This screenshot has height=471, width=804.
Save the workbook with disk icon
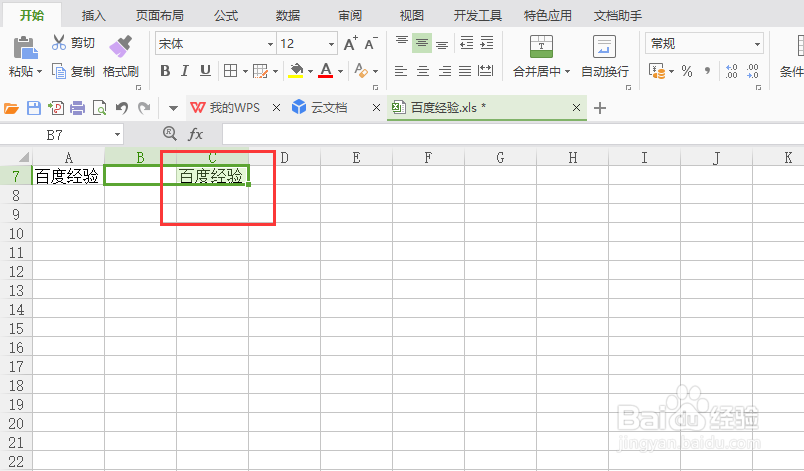point(34,108)
